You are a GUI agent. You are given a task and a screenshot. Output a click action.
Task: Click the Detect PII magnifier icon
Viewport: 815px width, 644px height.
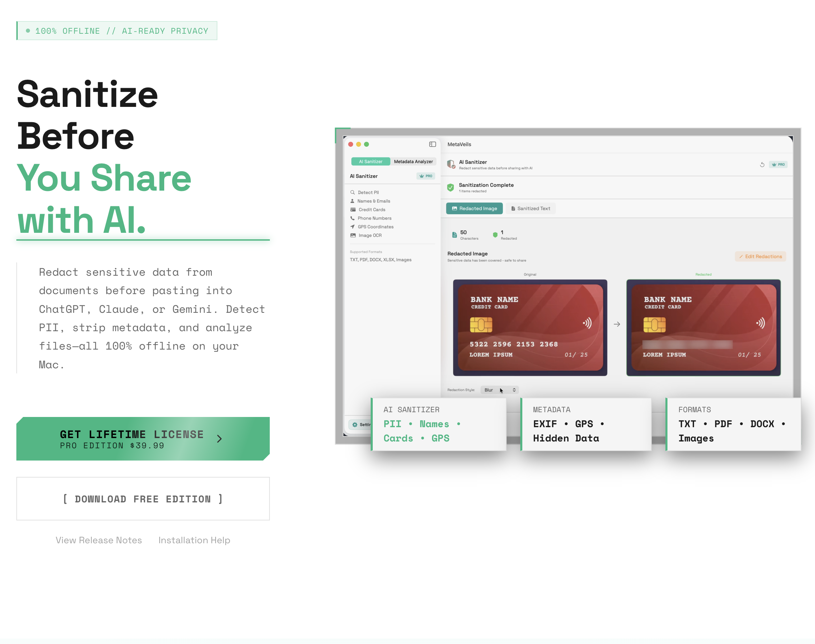(352, 192)
